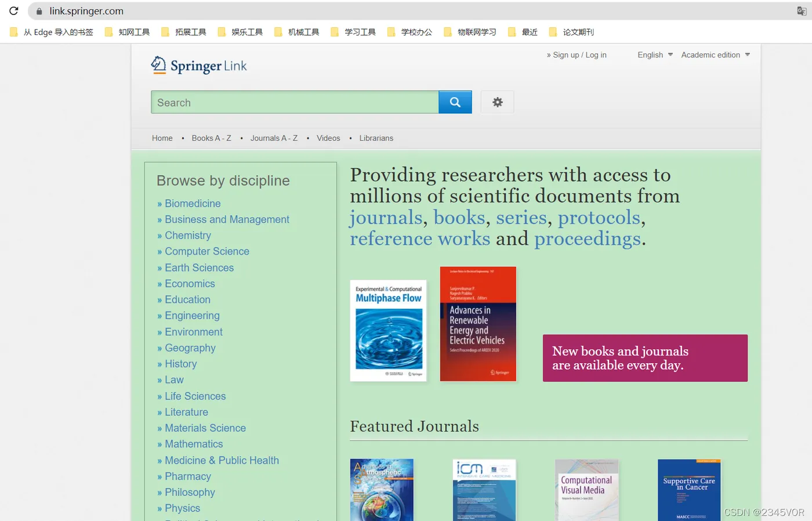Browse Business and Management discipline

[227, 219]
